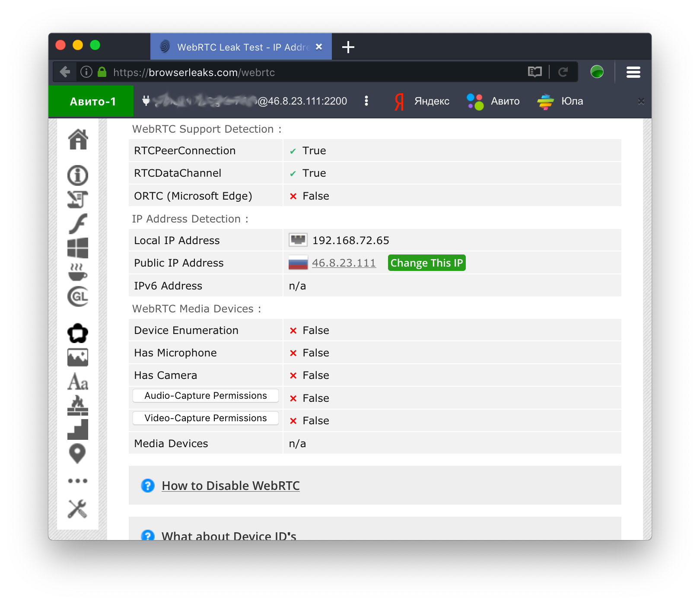Viewport: 700px width, 604px height.
Task: Click the proxy address @46.8.23.111:2200 text
Action: 302,101
